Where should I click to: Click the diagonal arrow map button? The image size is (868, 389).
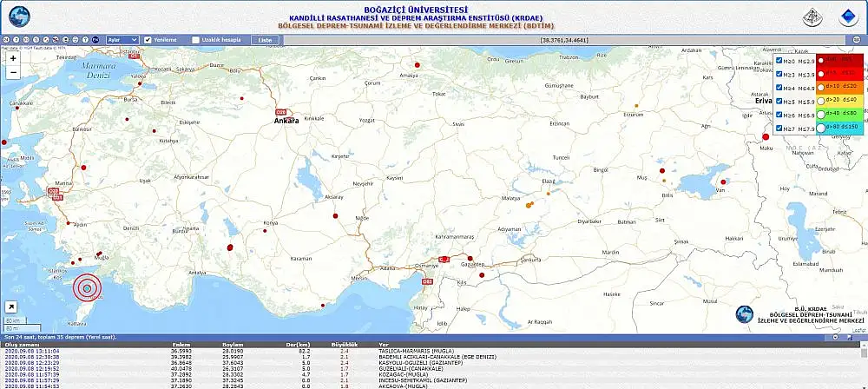click(x=11, y=307)
